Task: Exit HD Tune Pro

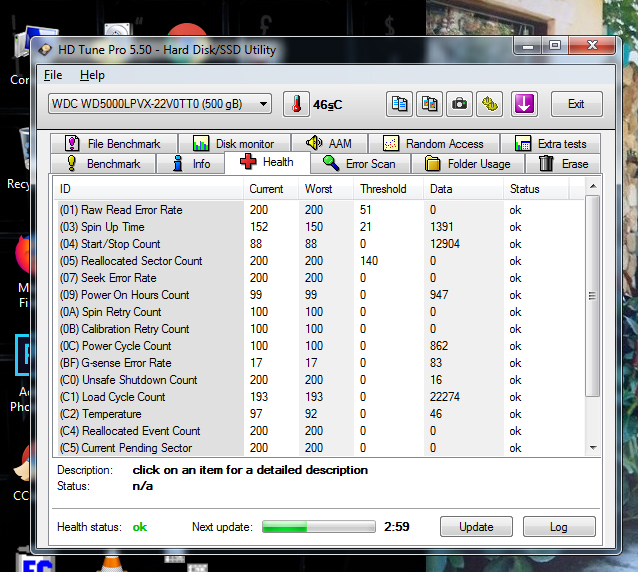Action: coord(577,104)
